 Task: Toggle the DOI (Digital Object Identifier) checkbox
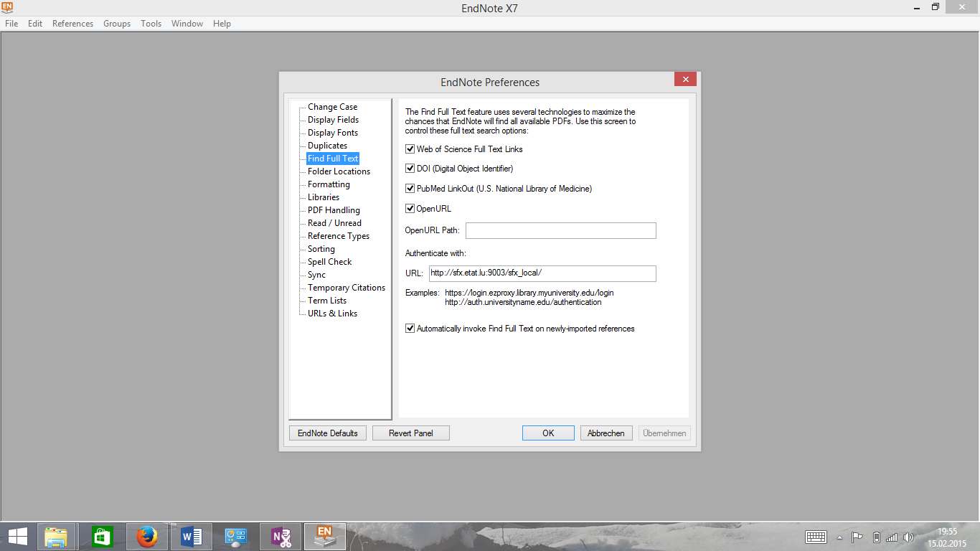[x=410, y=169]
